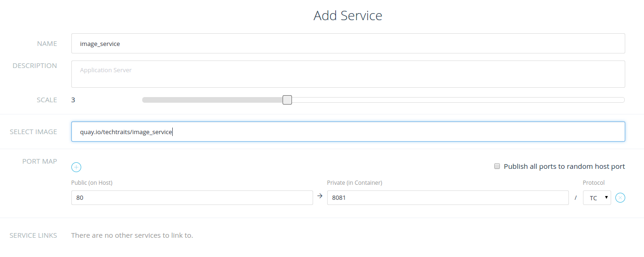Click the unfilled Scale slider track right of handle
Image resolution: width=644 pixels, height=257 pixels.
click(x=455, y=100)
